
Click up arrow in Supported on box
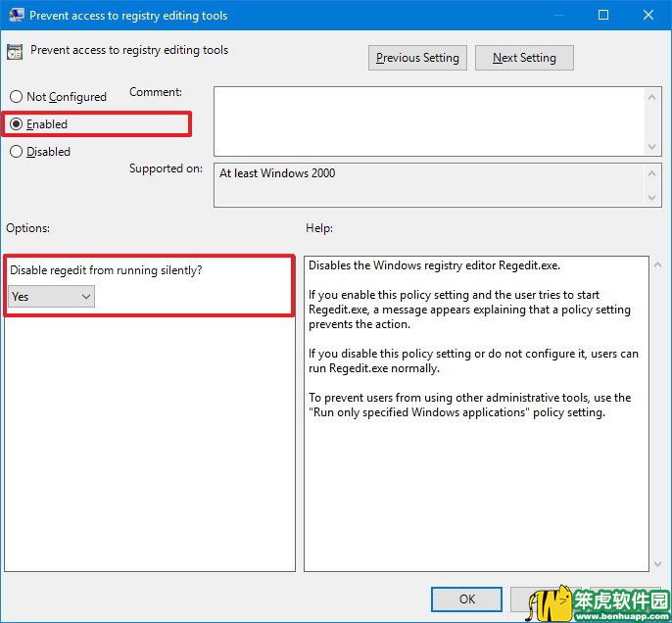[651, 173]
